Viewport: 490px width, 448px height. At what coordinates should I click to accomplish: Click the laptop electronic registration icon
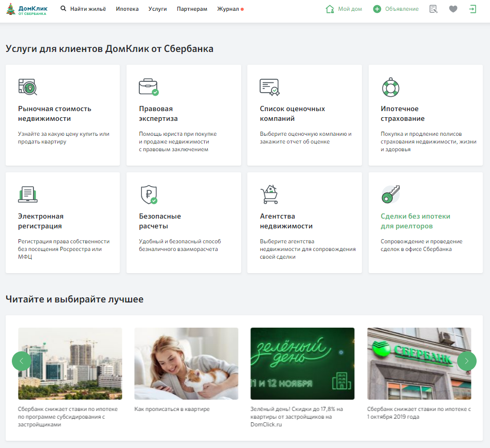point(28,194)
